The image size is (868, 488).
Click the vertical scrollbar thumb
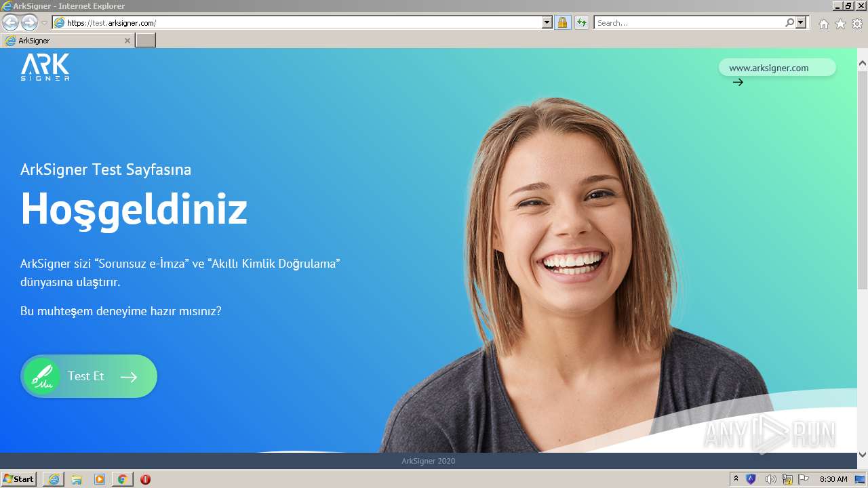[863, 180]
